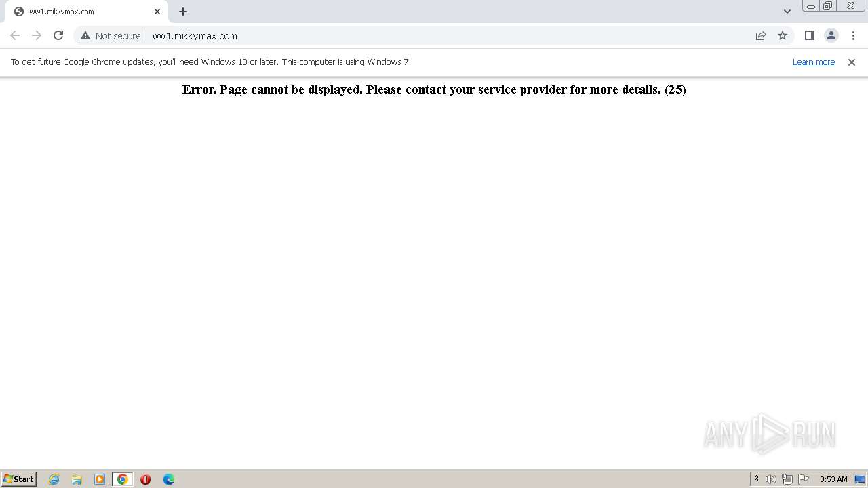The image size is (868, 488).
Task: Open network status tray icon
Action: pyautogui.click(x=787, y=479)
